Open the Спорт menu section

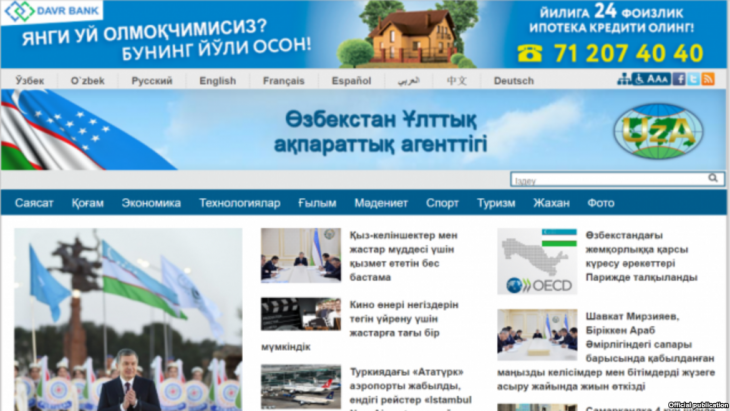click(x=442, y=203)
